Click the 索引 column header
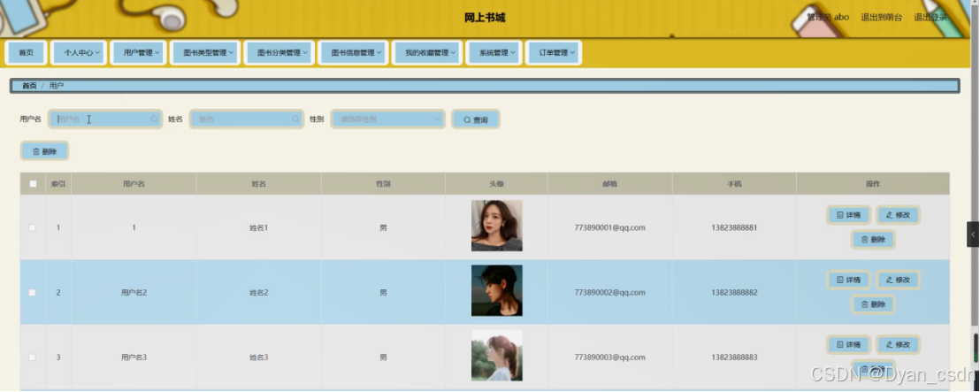The image size is (980, 392). (58, 184)
